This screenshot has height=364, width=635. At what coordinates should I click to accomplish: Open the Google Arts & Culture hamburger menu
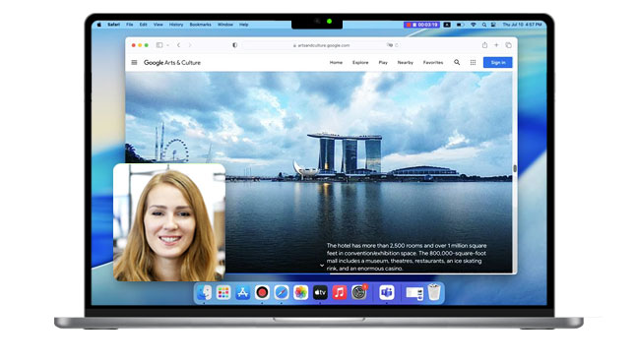click(134, 62)
